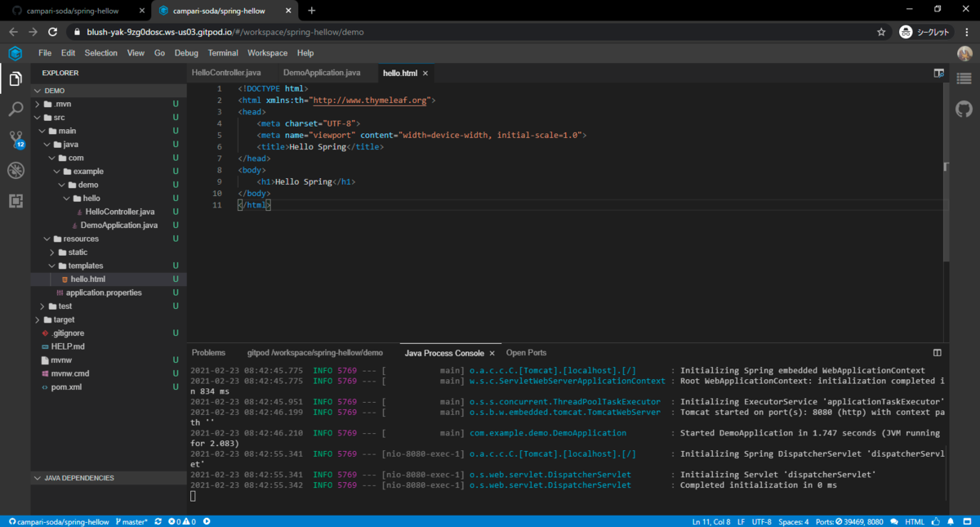The image size is (980, 527).
Task: Open the editor preview icon beside the tabs
Action: (x=938, y=73)
